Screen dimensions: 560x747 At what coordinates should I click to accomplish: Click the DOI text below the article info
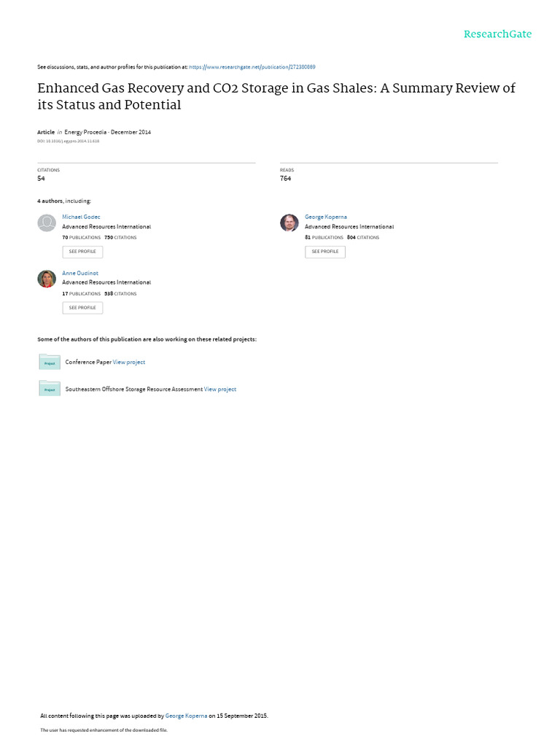[68, 141]
